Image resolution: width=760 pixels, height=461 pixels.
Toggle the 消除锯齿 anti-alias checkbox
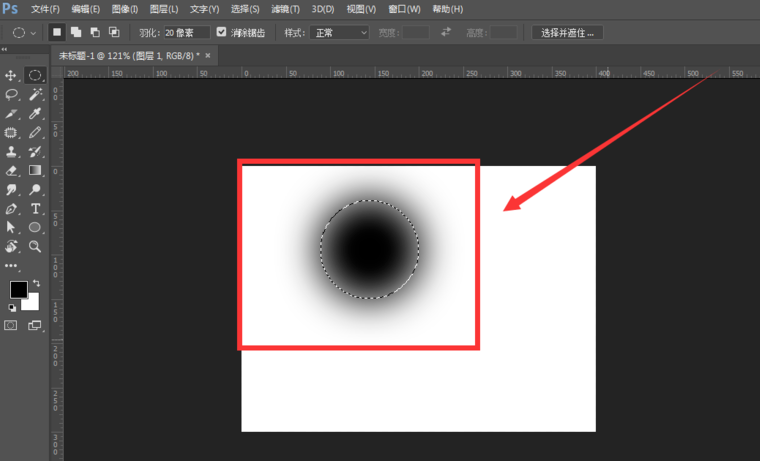coord(222,32)
